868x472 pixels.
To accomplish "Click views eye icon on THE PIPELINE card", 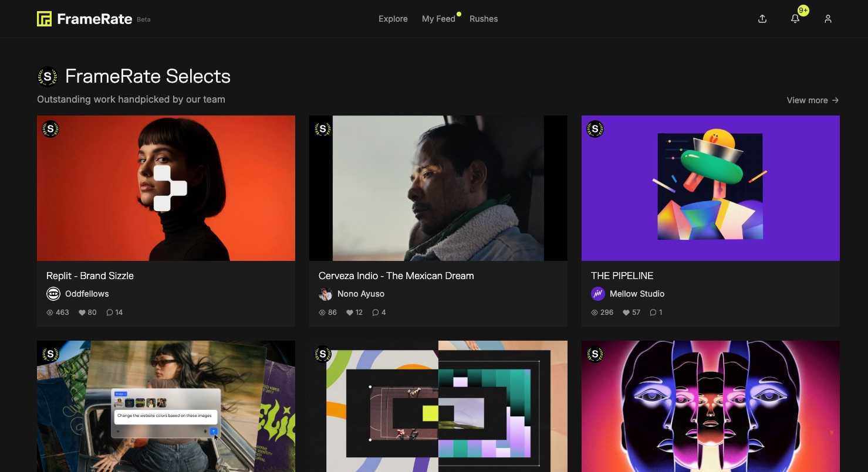I will coord(595,313).
